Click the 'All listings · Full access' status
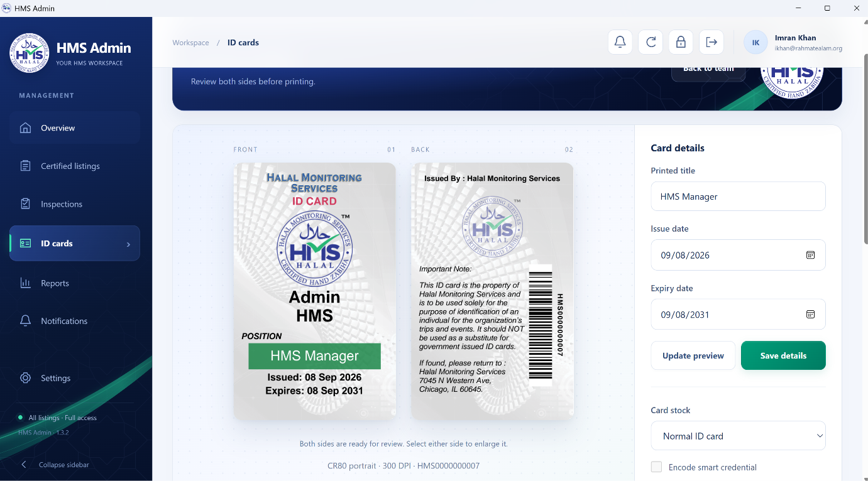This screenshot has width=868, height=481. click(63, 418)
